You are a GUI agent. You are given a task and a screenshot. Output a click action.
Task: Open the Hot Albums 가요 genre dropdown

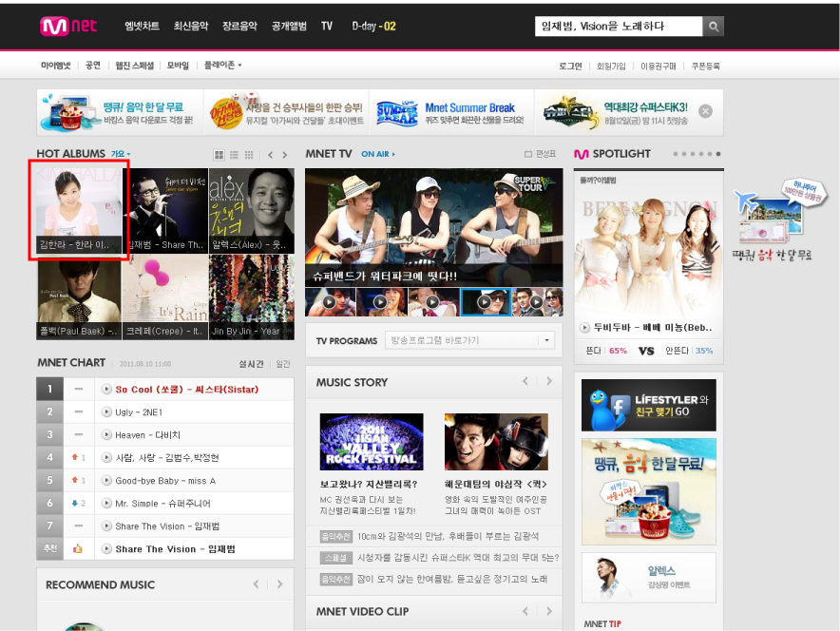click(121, 154)
